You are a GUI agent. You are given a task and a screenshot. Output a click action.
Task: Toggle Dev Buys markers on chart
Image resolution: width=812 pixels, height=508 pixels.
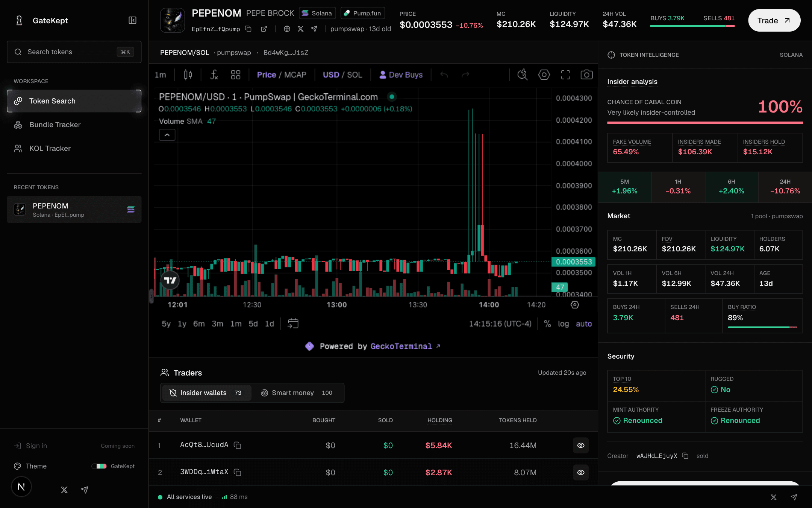point(401,75)
